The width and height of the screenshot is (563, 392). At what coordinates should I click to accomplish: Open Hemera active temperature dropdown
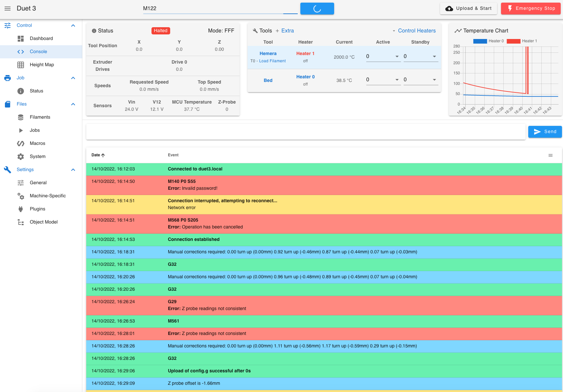click(x=397, y=56)
